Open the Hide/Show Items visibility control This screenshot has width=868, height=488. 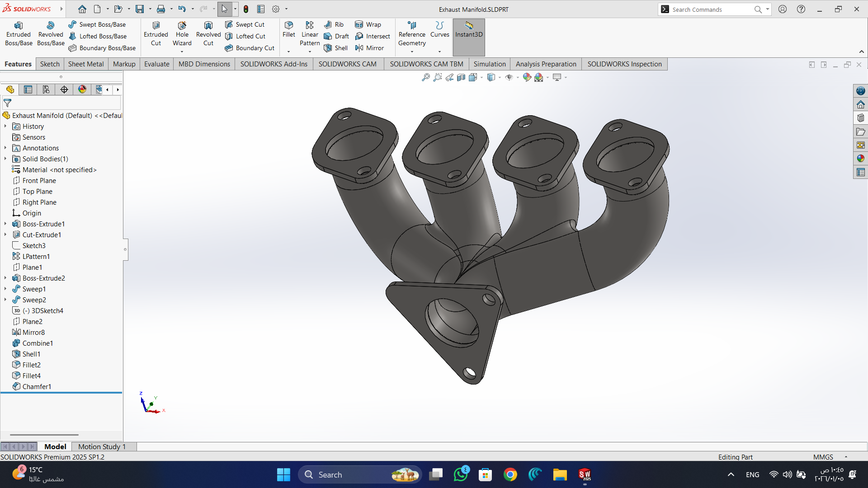509,77
